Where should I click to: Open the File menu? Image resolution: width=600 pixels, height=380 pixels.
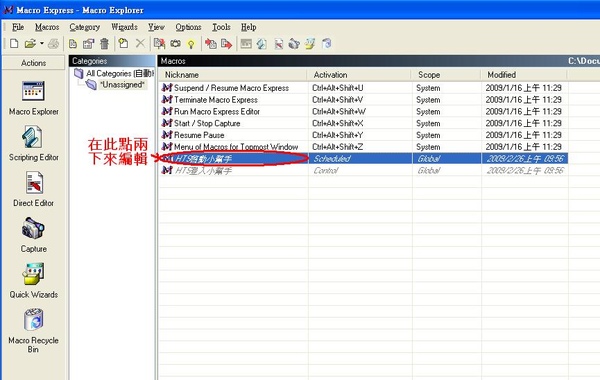(18, 27)
